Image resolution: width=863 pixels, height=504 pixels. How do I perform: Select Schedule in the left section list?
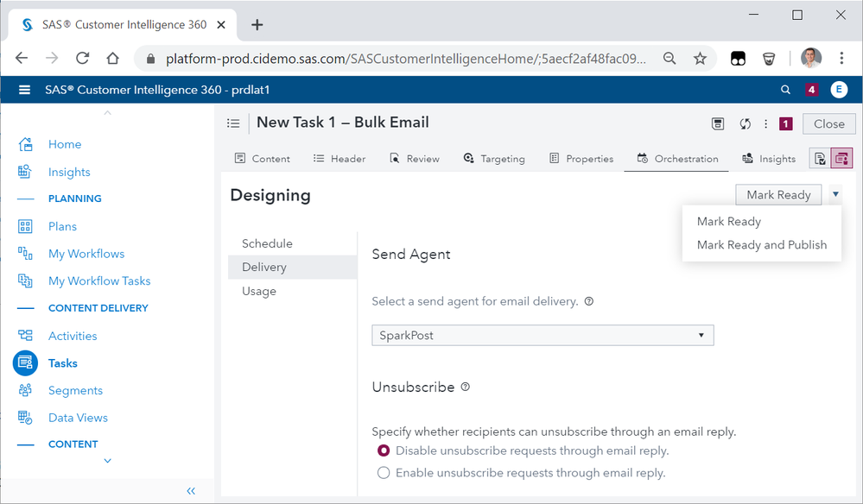click(267, 243)
